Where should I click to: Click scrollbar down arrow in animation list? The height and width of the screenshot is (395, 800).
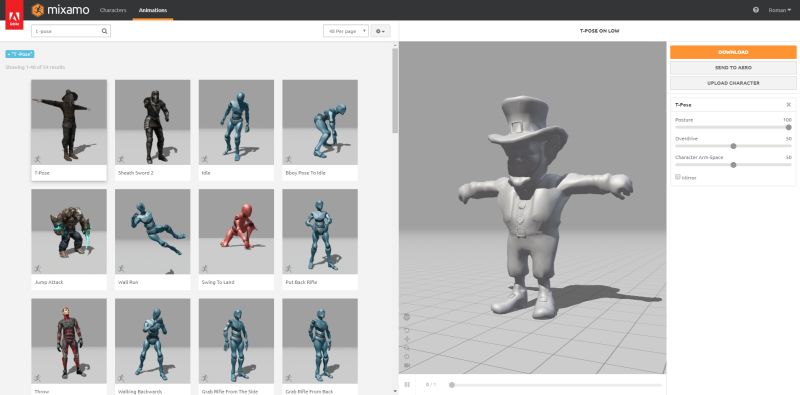[395, 391]
